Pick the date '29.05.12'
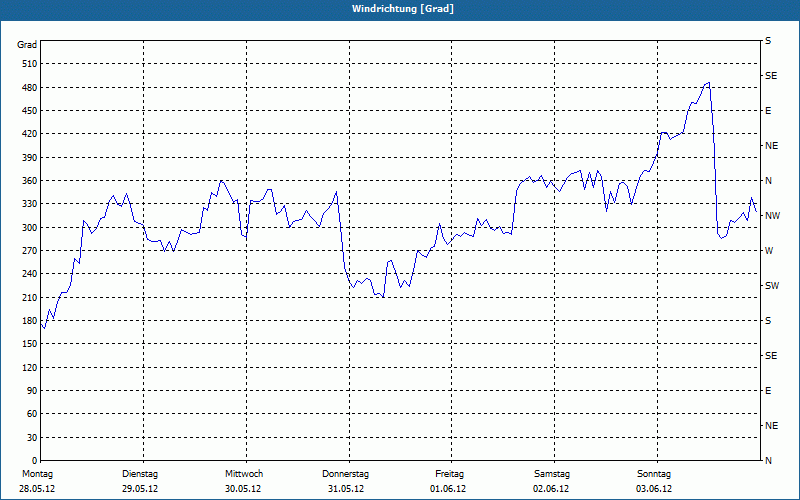Viewport: 800px width, 500px height. click(140, 489)
